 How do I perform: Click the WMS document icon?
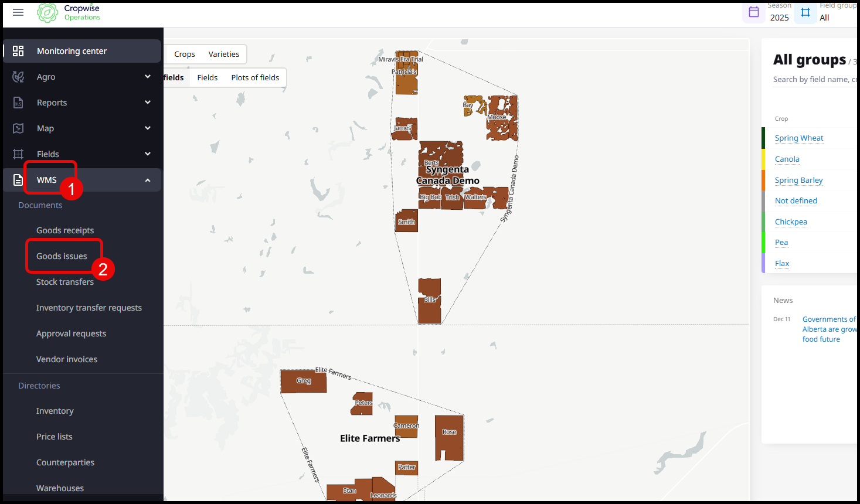(18, 180)
